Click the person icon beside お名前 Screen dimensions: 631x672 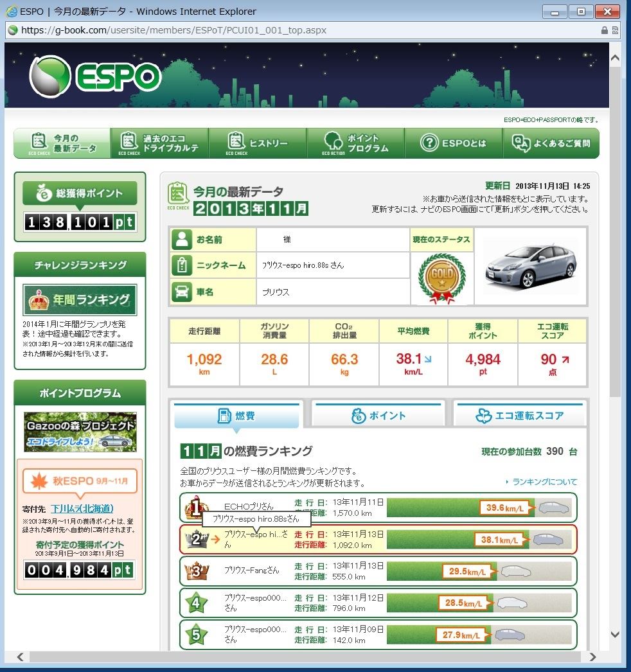182,240
